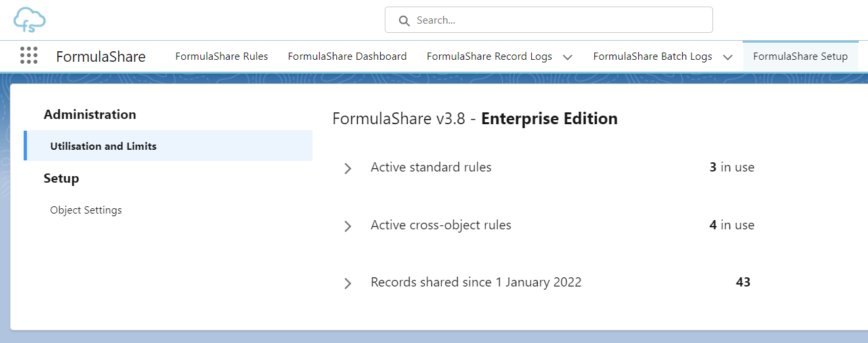868x343 pixels.
Task: Open dropdown arrow beside Record Logs
Action: [x=568, y=57]
